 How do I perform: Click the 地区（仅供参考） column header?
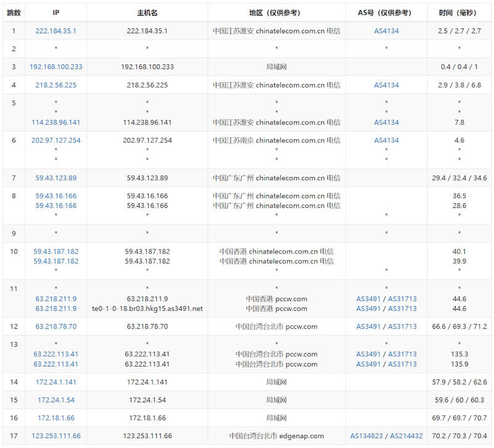tap(276, 12)
